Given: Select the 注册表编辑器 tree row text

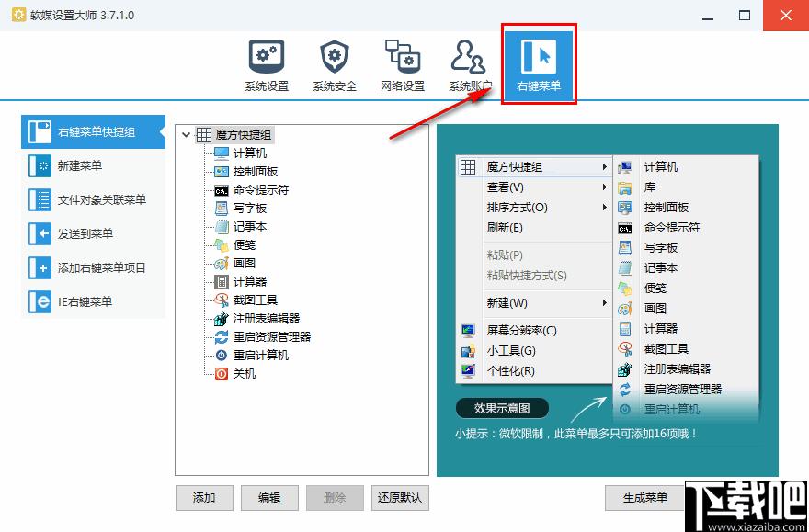Looking at the screenshot, I should pos(267,319).
